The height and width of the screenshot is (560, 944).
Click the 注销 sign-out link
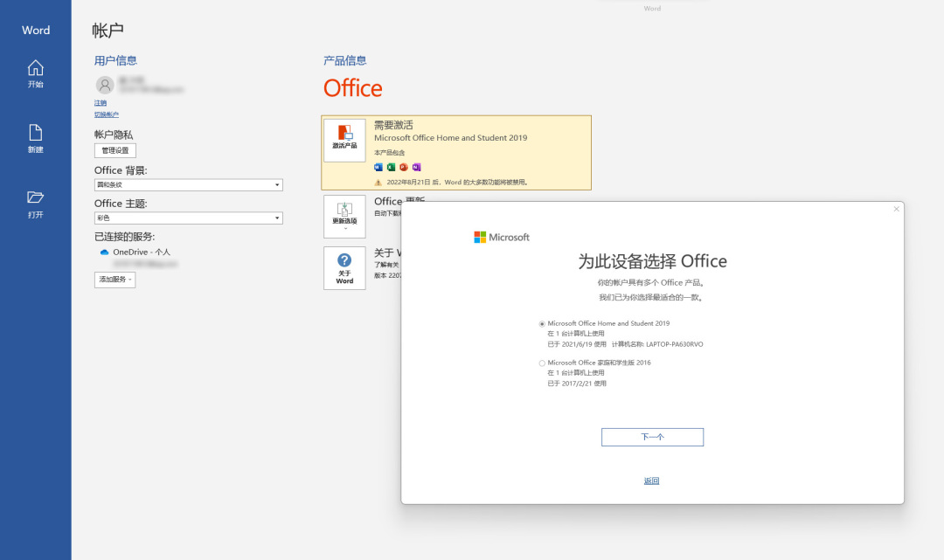pos(100,102)
